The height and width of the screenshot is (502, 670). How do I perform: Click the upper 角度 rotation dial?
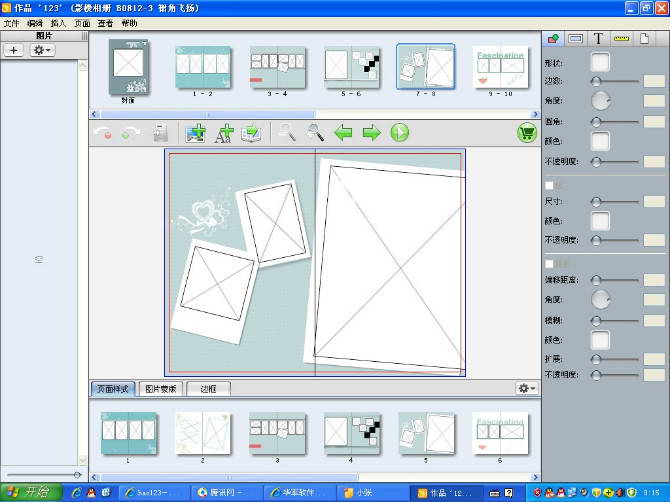click(601, 101)
